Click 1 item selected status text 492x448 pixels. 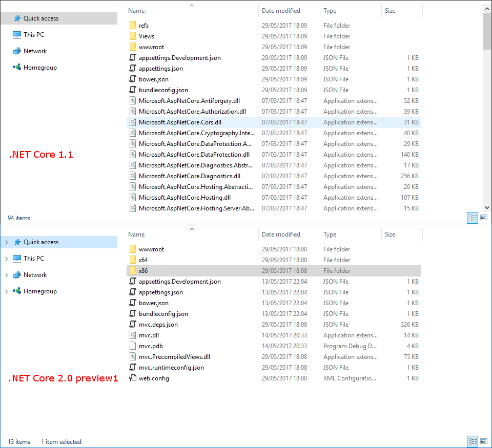pos(61,442)
